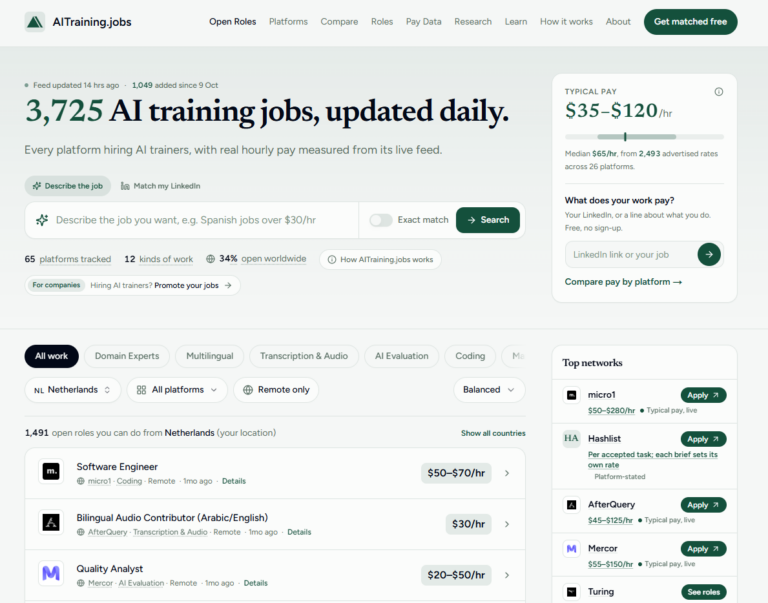The height and width of the screenshot is (603, 768).
Task: Apply to Hashlist network
Action: (x=703, y=439)
